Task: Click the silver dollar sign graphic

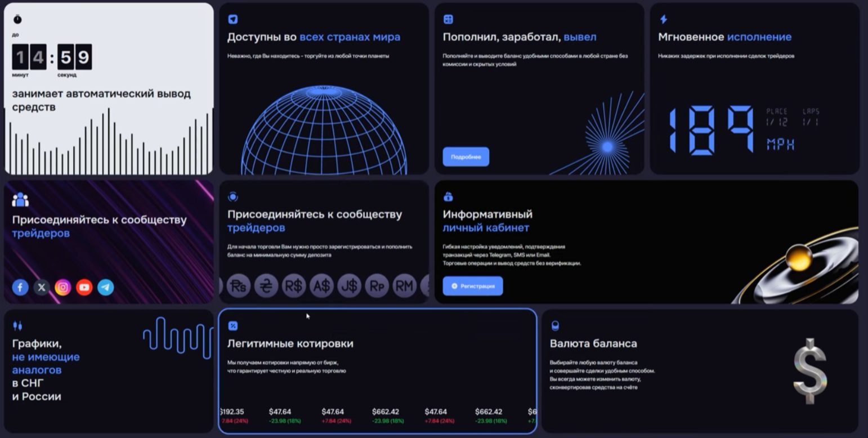Action: [x=811, y=370]
